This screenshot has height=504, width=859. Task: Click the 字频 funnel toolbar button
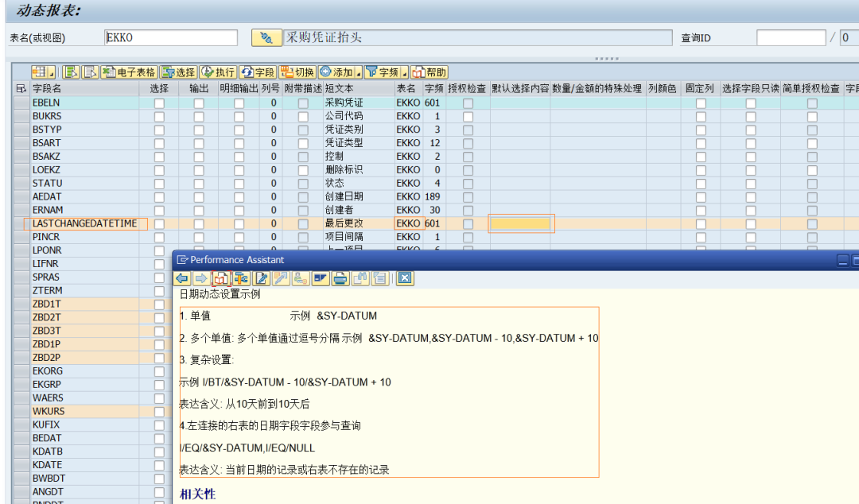383,72
